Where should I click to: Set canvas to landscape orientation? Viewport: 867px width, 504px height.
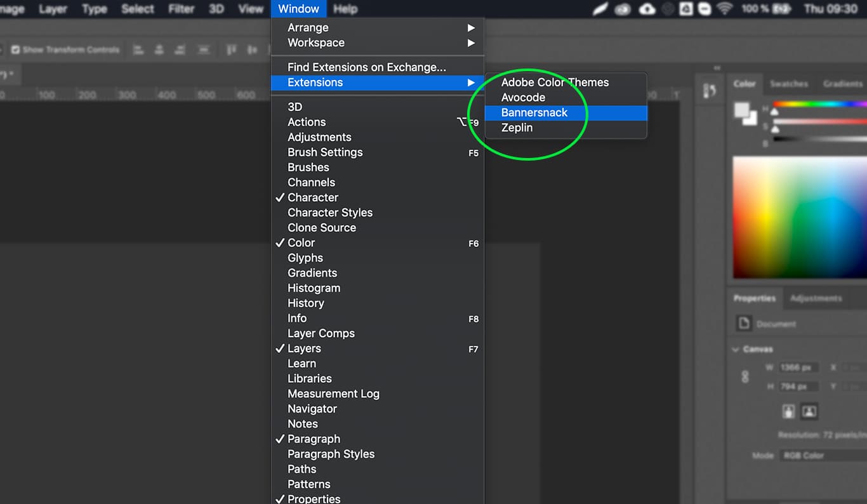[809, 411]
